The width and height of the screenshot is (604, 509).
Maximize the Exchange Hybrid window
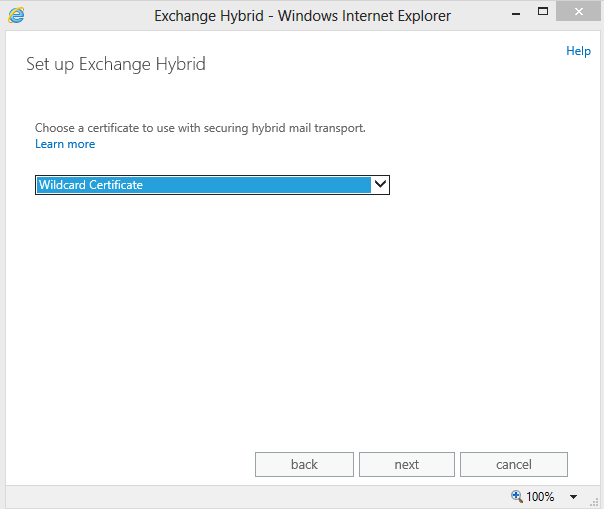click(x=543, y=12)
